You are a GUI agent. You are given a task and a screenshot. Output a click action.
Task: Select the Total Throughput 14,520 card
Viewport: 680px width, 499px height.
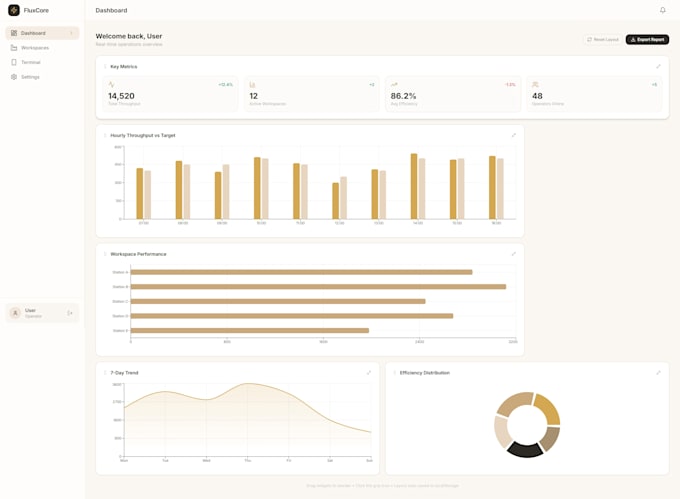pyautogui.click(x=170, y=94)
